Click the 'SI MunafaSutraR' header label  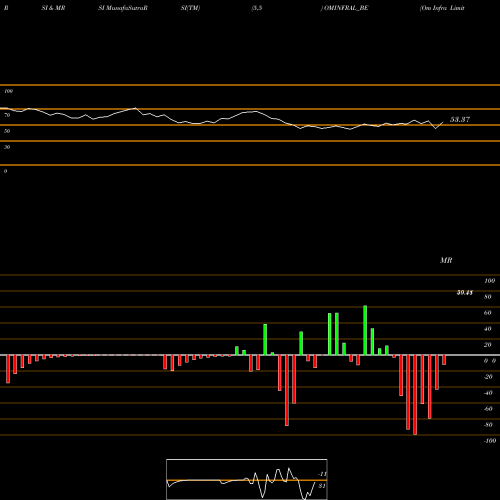click(x=123, y=8)
